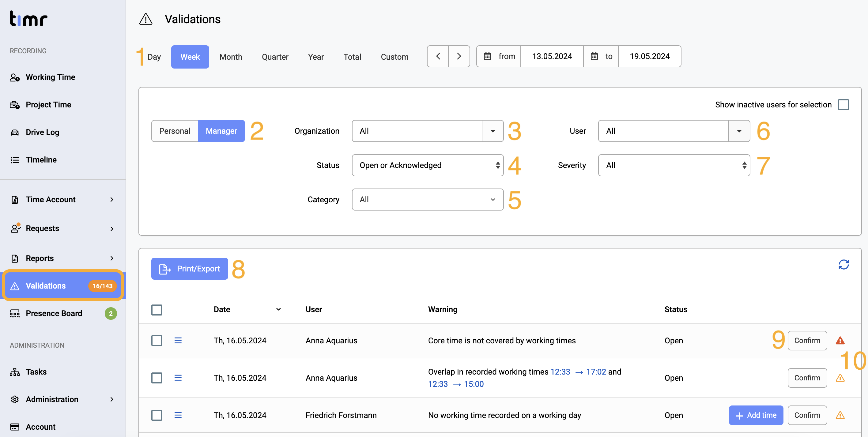868x437 pixels.
Task: Expand the Administration submenu
Action: click(x=112, y=399)
